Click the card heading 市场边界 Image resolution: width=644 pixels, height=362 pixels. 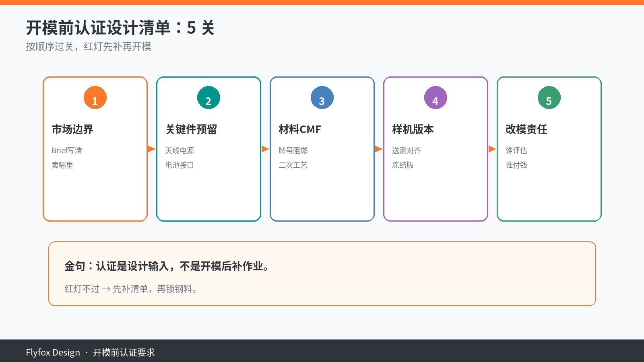click(x=72, y=130)
